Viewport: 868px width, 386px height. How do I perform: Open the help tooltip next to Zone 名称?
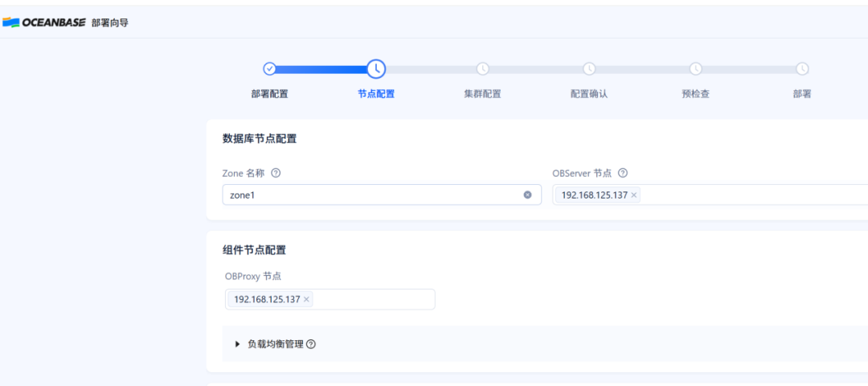pos(276,173)
